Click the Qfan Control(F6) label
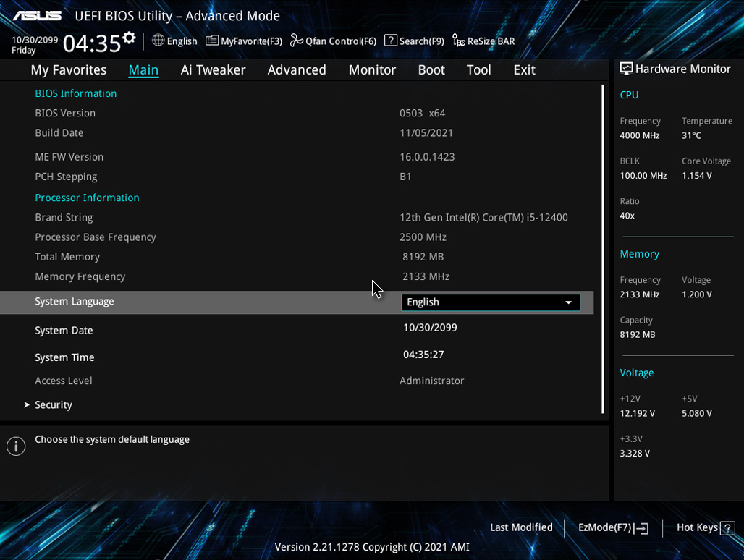 click(341, 41)
